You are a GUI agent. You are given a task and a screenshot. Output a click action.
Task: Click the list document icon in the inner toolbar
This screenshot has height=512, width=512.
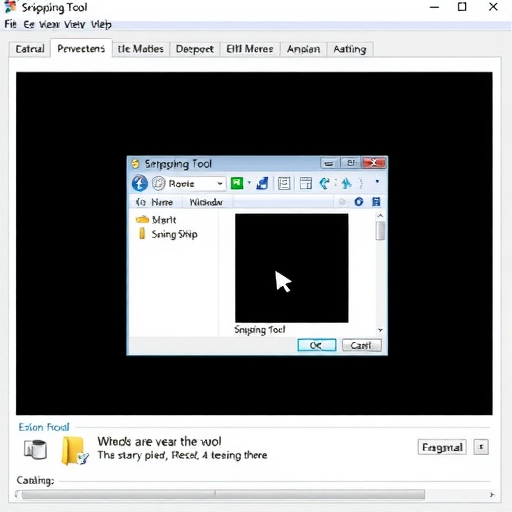pos(284,183)
